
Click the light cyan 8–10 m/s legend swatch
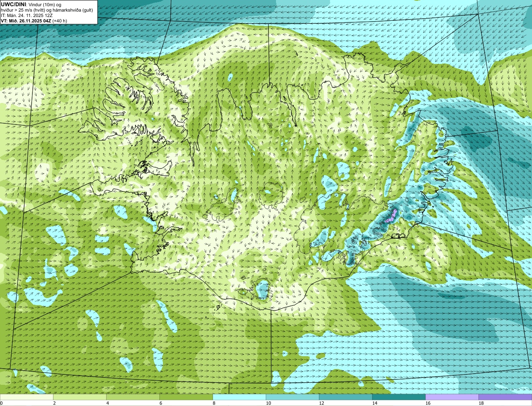[239, 397]
